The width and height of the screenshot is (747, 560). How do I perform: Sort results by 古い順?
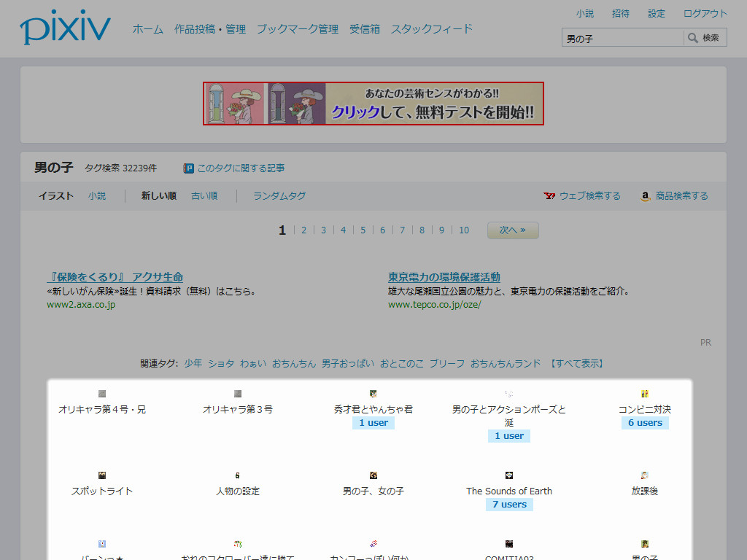[x=204, y=196]
